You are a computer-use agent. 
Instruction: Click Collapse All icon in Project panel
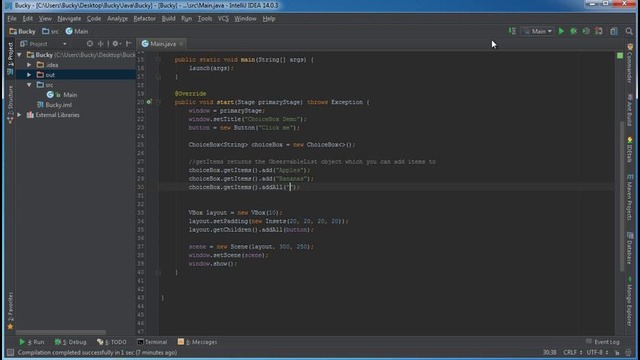(x=100, y=44)
